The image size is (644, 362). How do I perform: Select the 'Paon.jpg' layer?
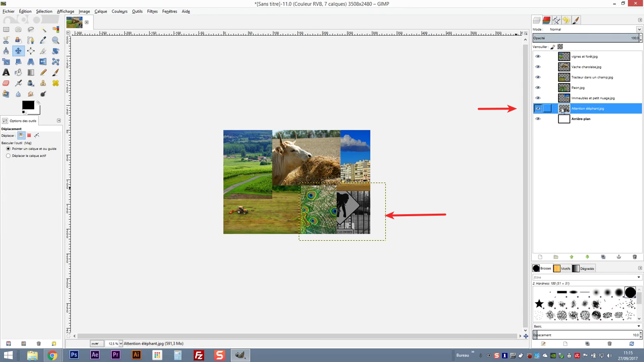[578, 87]
